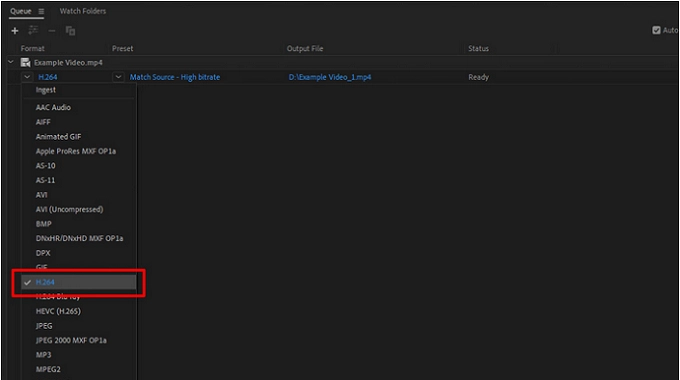Select DNxHR/DNxHD MXF OP1a format

coord(79,239)
